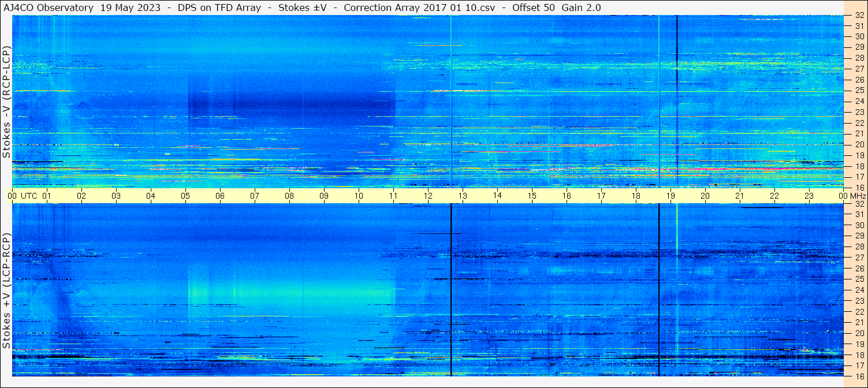Image resolution: width=868 pixels, height=388 pixels.
Task: Select hour 07 on time axis
Action: tap(255, 196)
